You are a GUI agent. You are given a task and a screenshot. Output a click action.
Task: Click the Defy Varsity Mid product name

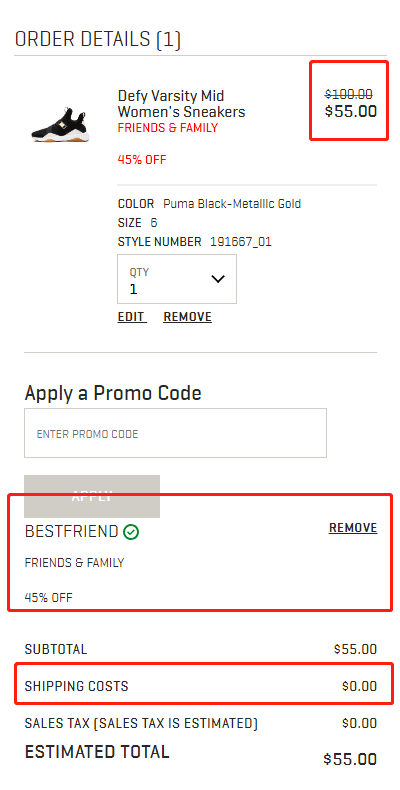pos(181,104)
